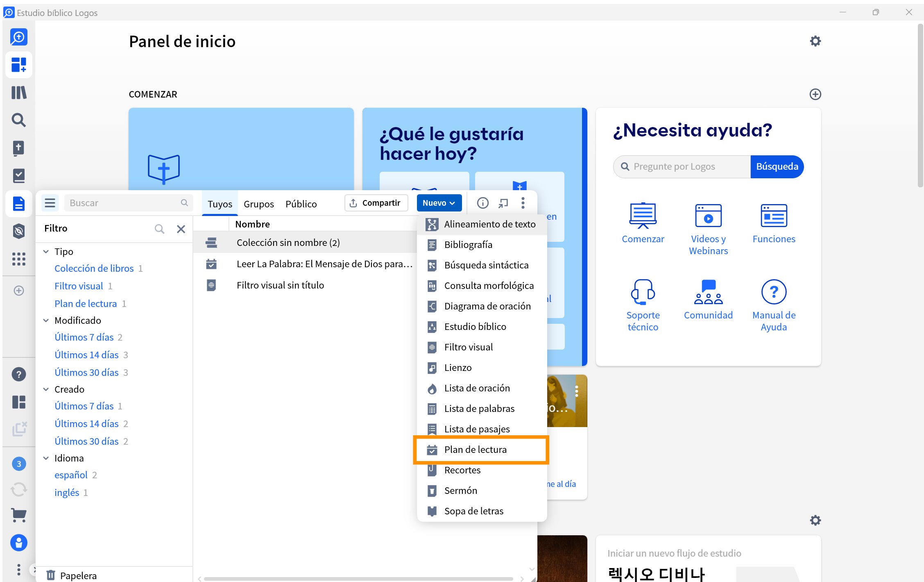This screenshot has width=924, height=582.
Task: Toggle the documents sidebar hamburger icon
Action: pyautogui.click(x=50, y=203)
